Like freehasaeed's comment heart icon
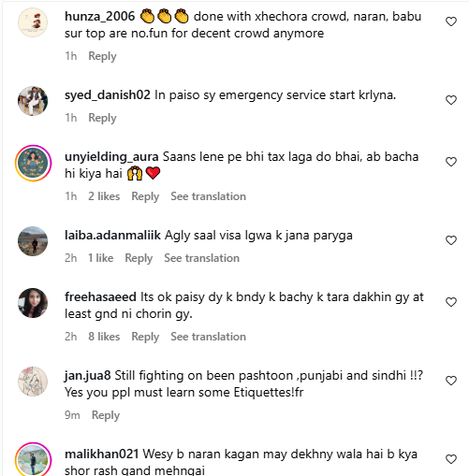The height and width of the screenshot is (476, 469). point(451,302)
